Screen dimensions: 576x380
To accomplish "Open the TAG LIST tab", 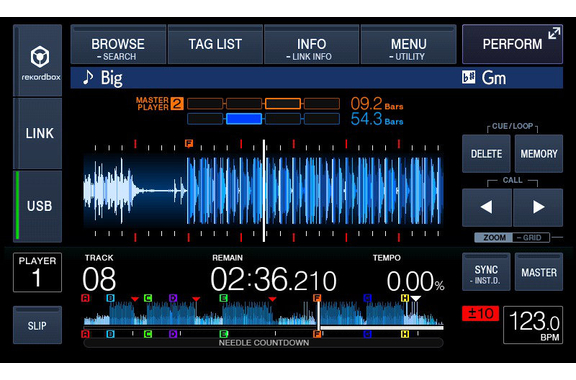I will point(215,45).
